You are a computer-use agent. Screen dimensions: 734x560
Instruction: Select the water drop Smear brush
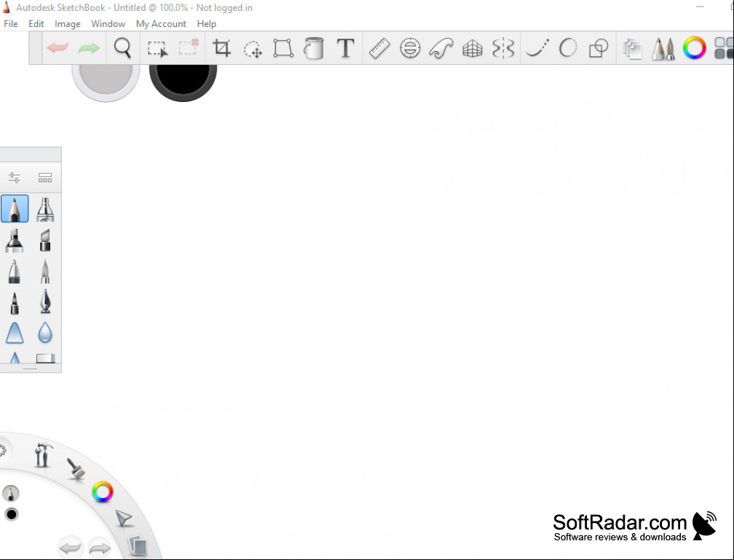tap(45, 333)
